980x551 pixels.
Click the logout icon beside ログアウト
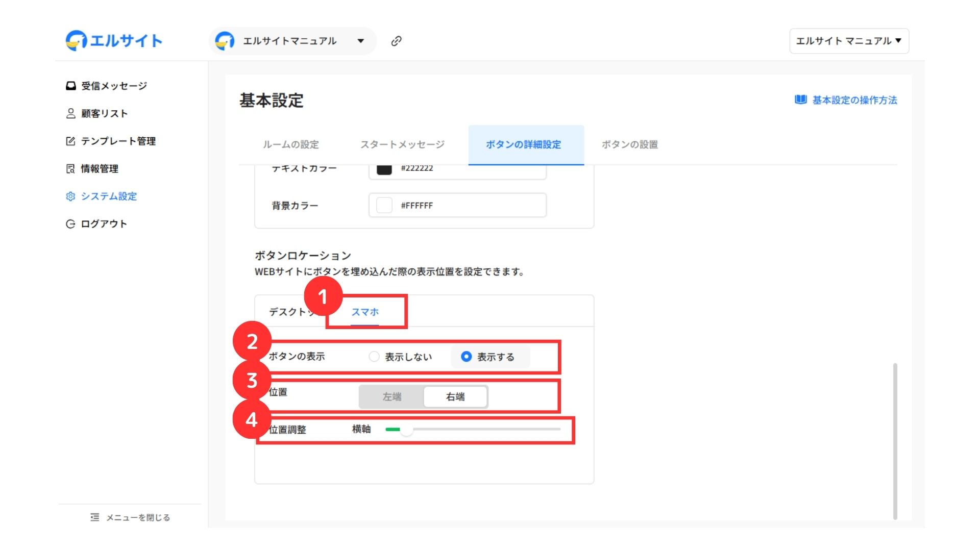(x=70, y=223)
